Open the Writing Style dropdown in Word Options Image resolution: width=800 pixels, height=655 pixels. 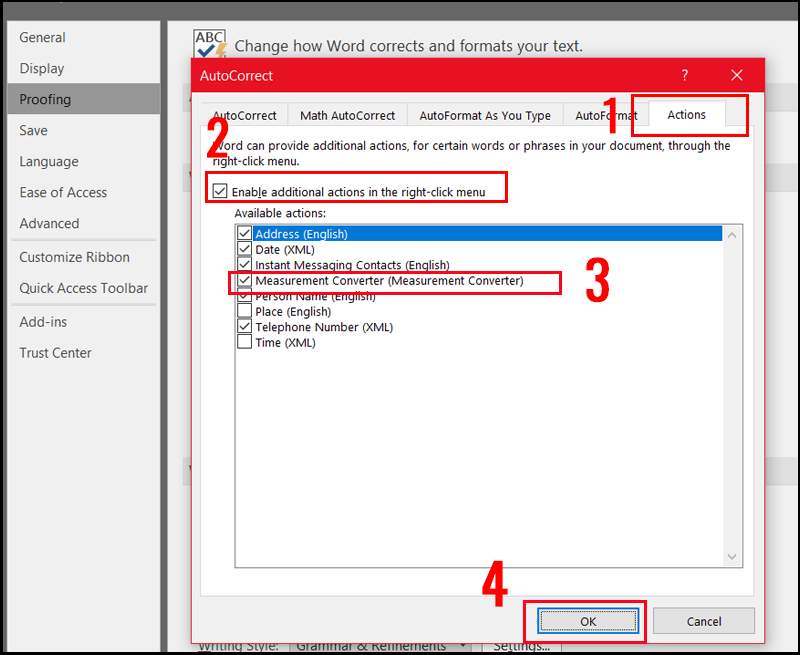(379, 647)
